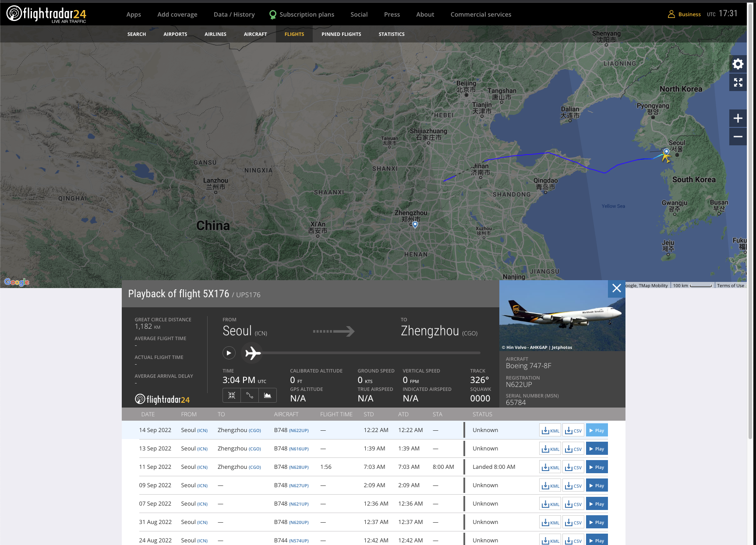Open map Terms of Use link
This screenshot has height=545, width=756.
point(731,285)
